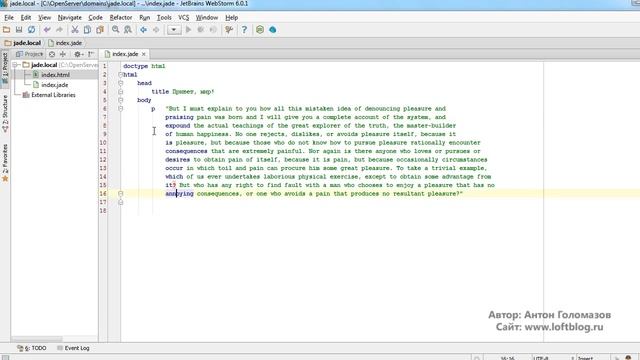Click the Run play icon
This screenshot has width=640, height=360.
(188, 29)
